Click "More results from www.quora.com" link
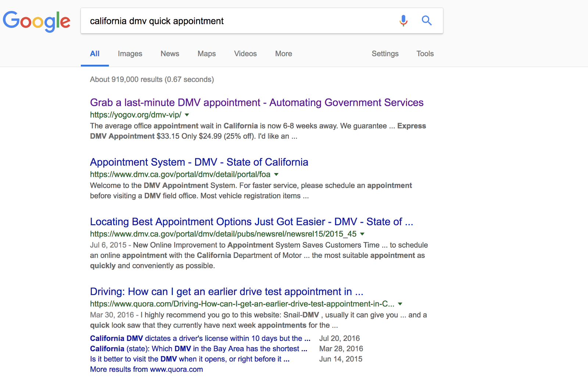Image resolution: width=588 pixels, height=381 pixels. 146,369
